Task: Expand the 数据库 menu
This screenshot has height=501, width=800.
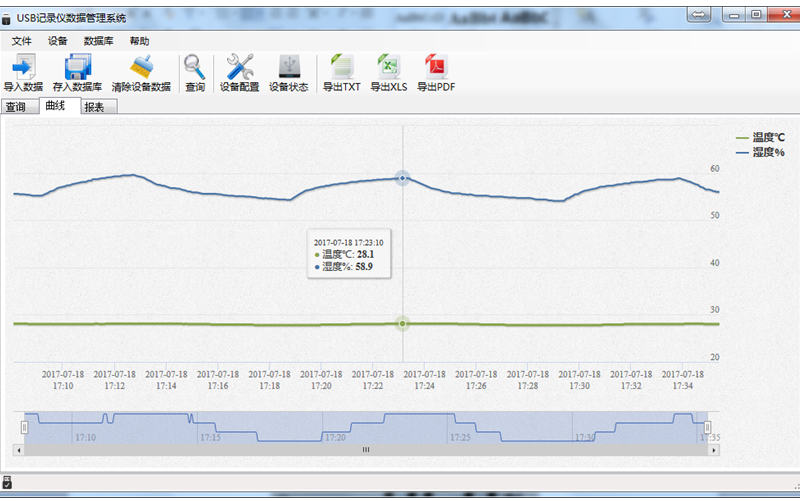Action: point(98,41)
